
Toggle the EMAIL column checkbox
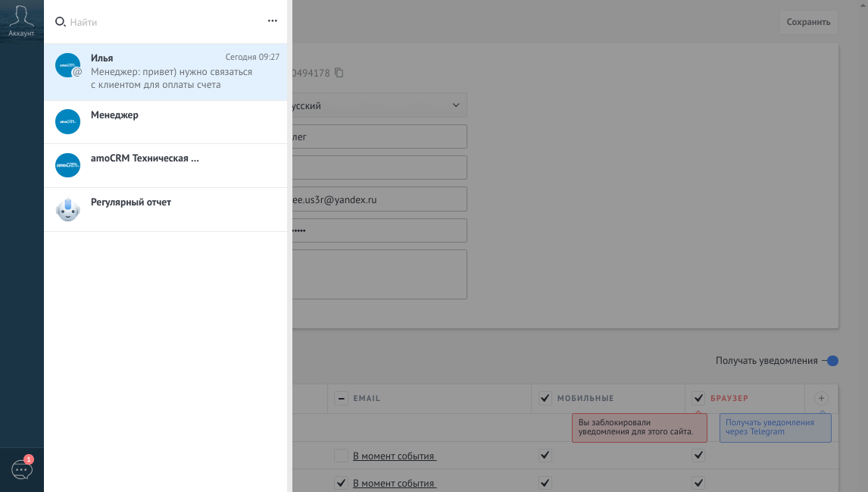tap(342, 398)
